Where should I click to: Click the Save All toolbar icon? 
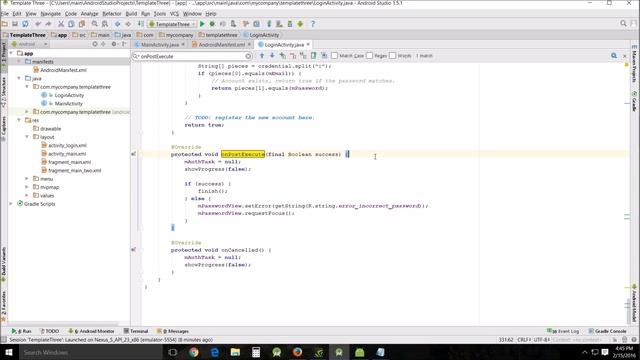coord(15,24)
